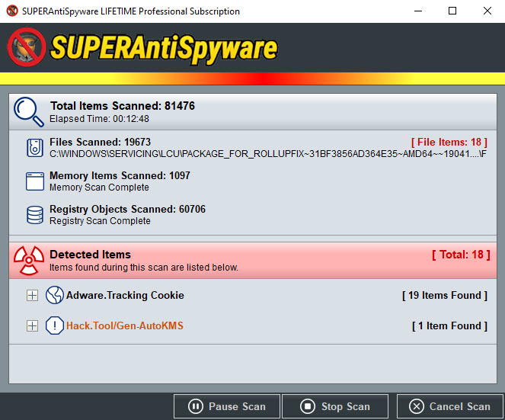This screenshot has width=505, height=420.
Task: Click the biohazard Detected Items icon
Action: tap(29, 261)
